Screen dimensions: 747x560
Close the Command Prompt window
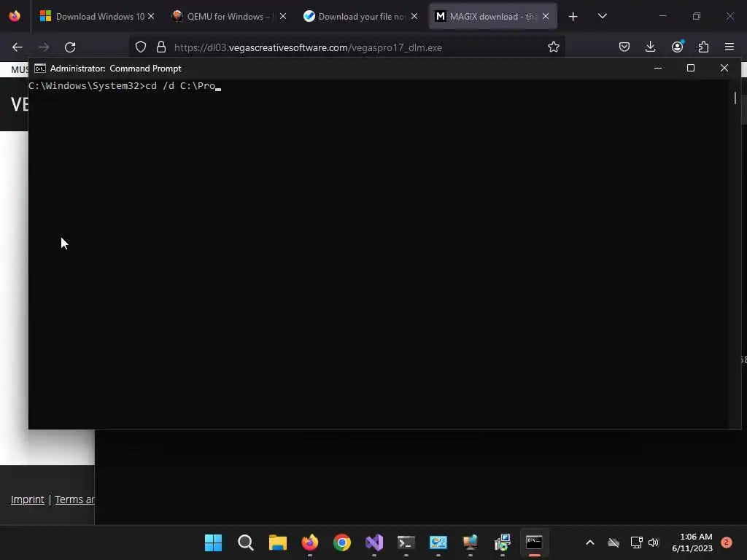(x=724, y=69)
